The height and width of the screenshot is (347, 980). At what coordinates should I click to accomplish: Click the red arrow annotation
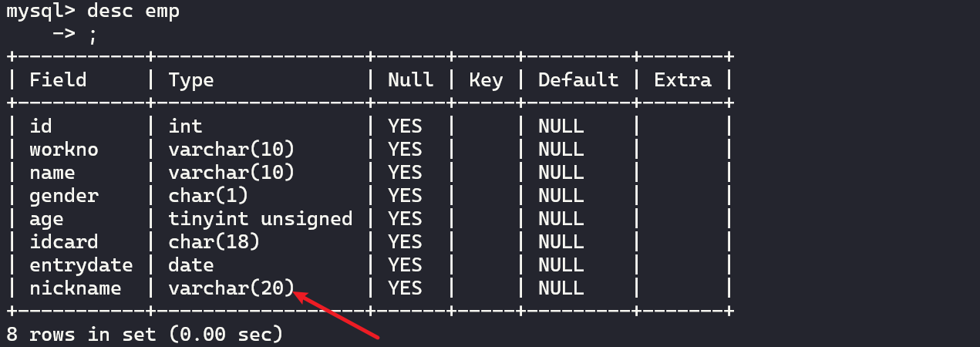coord(339,315)
